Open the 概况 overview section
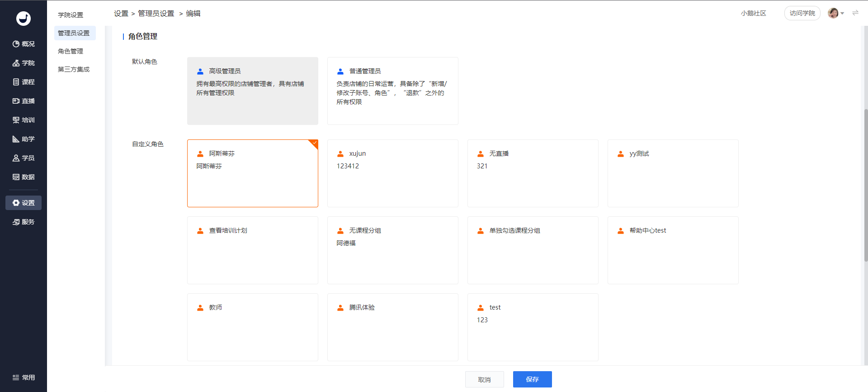Screen dimensions: 868x392 (24, 44)
